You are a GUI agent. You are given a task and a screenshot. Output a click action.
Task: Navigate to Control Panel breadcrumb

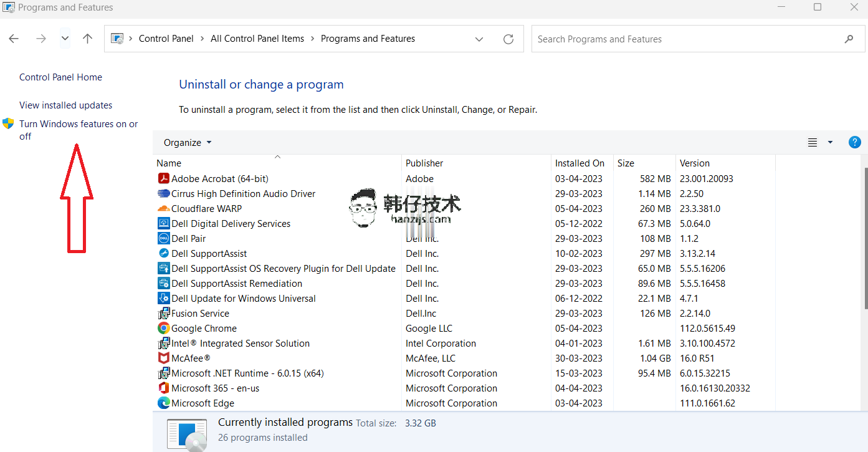click(166, 39)
